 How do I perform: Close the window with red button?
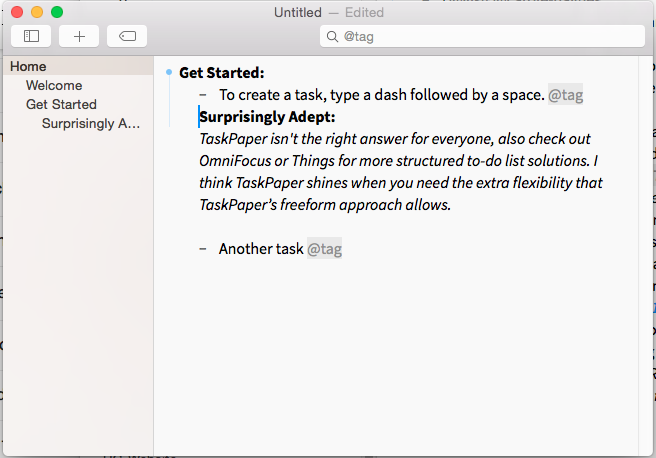click(17, 12)
